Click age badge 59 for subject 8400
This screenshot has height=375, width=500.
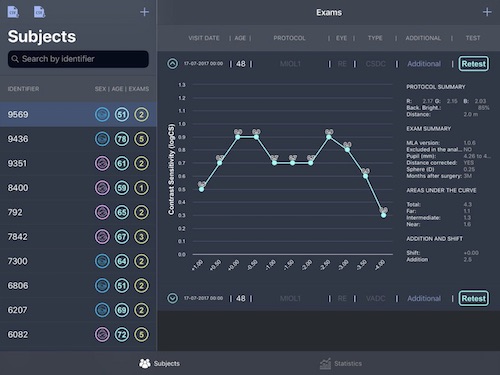point(122,188)
